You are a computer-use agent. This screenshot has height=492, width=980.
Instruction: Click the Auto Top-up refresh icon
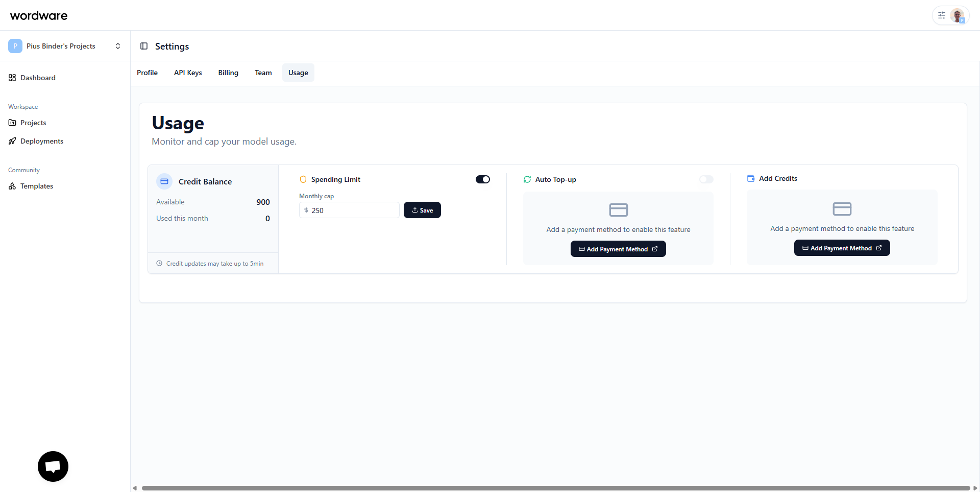527,179
